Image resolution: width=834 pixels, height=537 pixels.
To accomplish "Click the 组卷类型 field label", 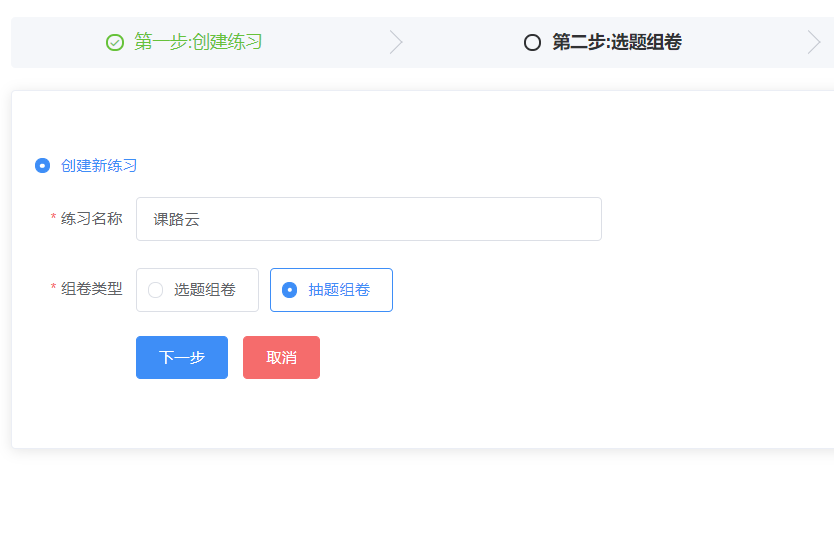I will (91, 289).
